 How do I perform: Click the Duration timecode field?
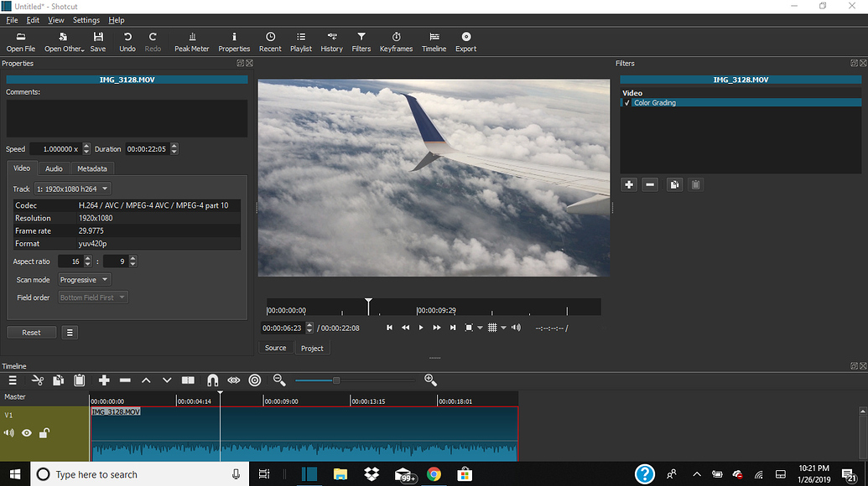[x=148, y=148]
